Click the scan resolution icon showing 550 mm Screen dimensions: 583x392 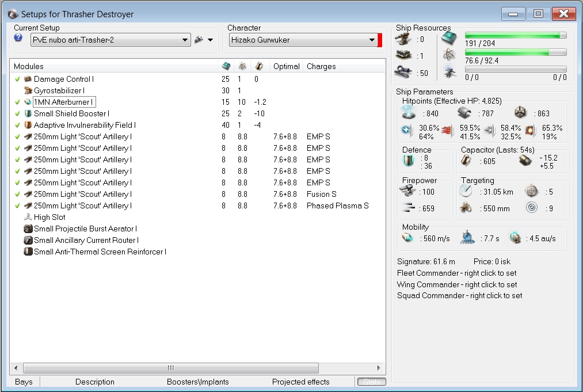pyautogui.click(x=466, y=207)
